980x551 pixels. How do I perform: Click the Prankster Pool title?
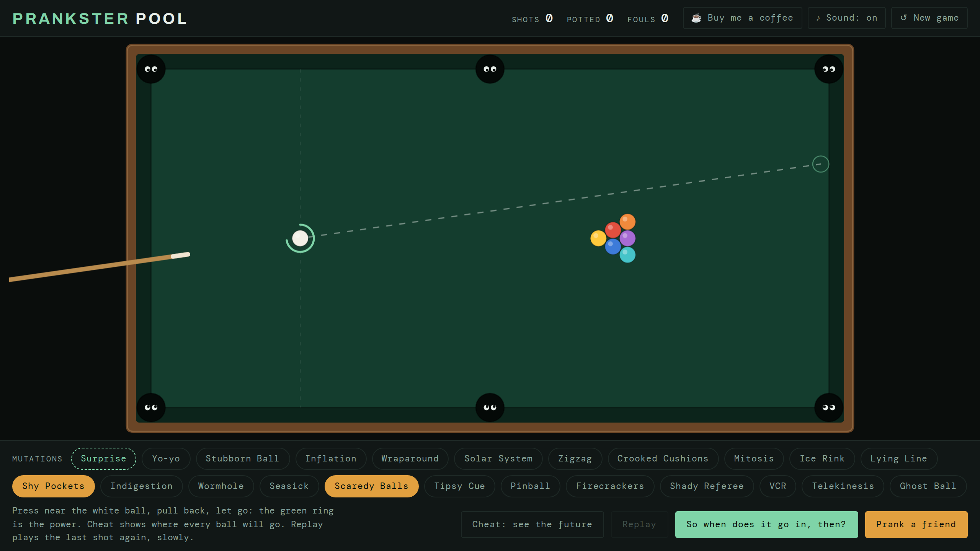[x=100, y=19]
